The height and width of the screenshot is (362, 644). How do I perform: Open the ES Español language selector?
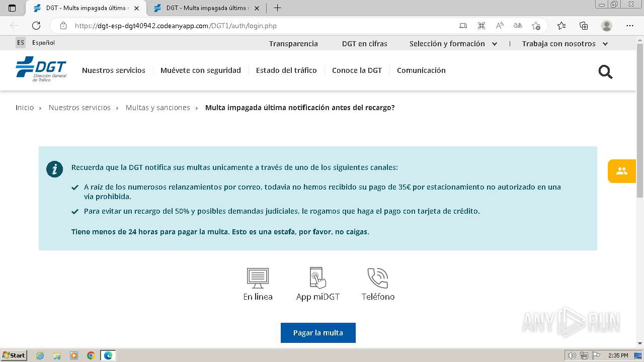click(35, 43)
